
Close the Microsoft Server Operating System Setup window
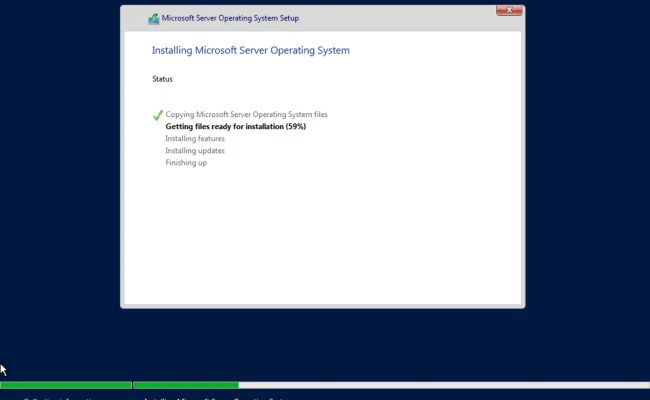click(x=509, y=10)
